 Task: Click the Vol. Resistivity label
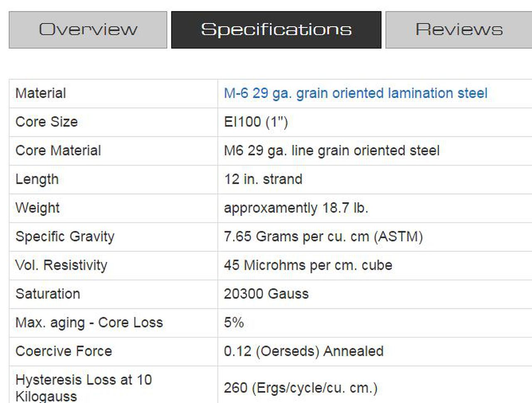61,265
